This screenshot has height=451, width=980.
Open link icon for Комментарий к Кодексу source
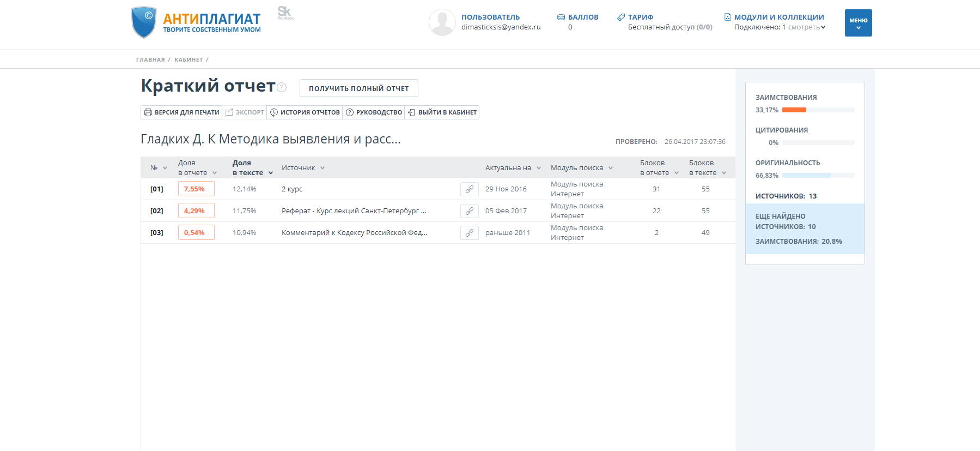coord(469,233)
